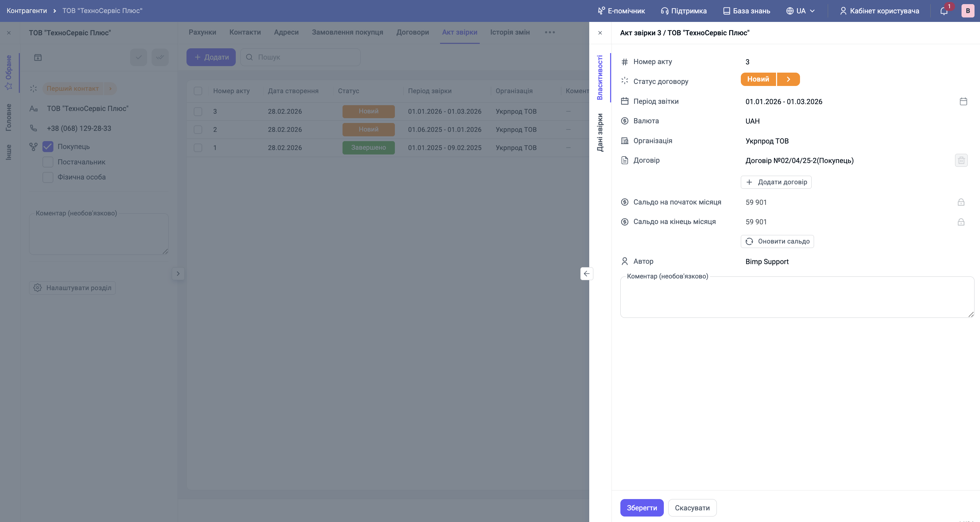Open the Договори tab
The width and height of the screenshot is (980, 522).
[x=412, y=32]
